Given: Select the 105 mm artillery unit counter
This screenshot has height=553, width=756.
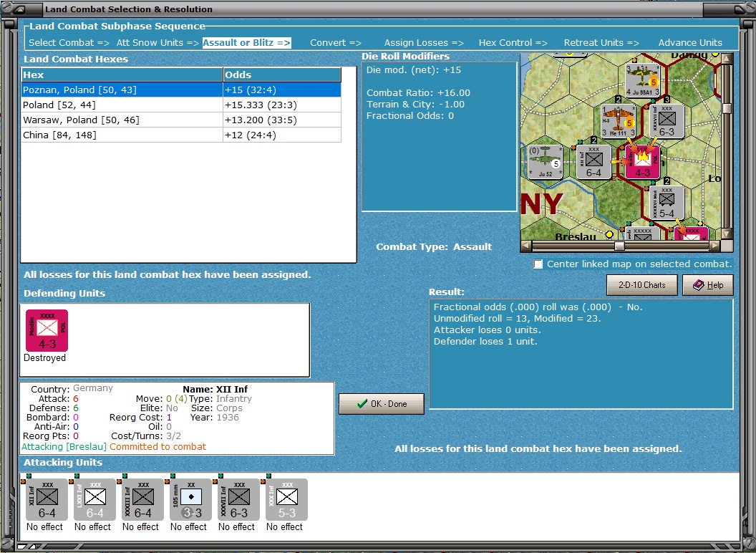Looking at the screenshot, I should (190, 499).
